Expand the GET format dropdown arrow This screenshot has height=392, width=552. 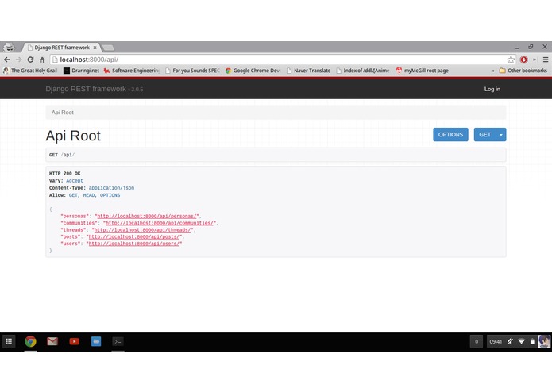(x=501, y=135)
